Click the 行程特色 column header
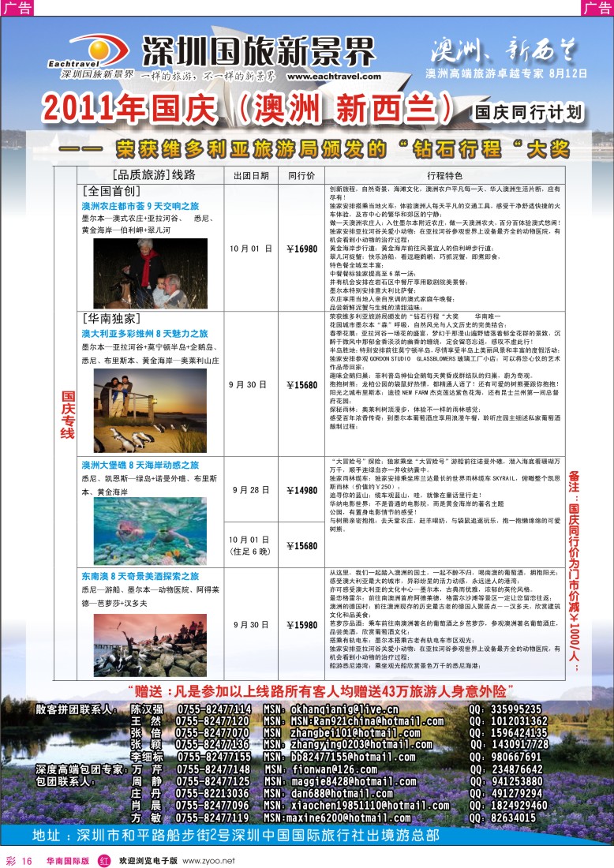This screenshot has width=614, height=868. click(x=444, y=175)
